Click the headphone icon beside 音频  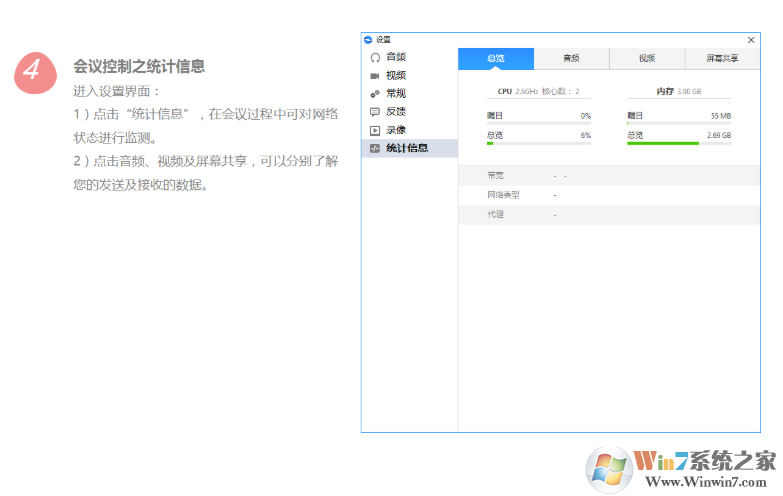point(375,57)
